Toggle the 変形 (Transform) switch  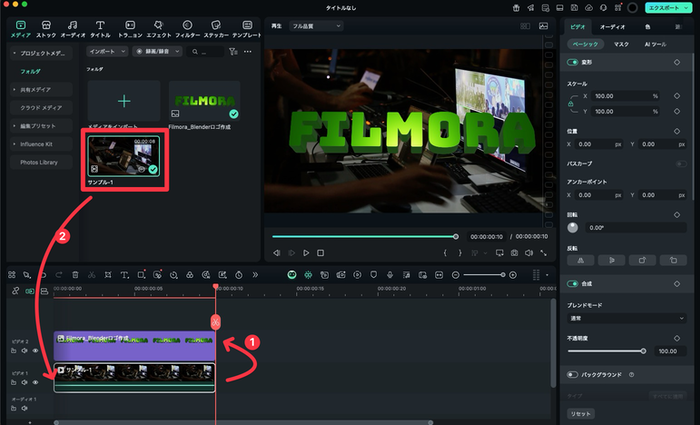click(573, 62)
